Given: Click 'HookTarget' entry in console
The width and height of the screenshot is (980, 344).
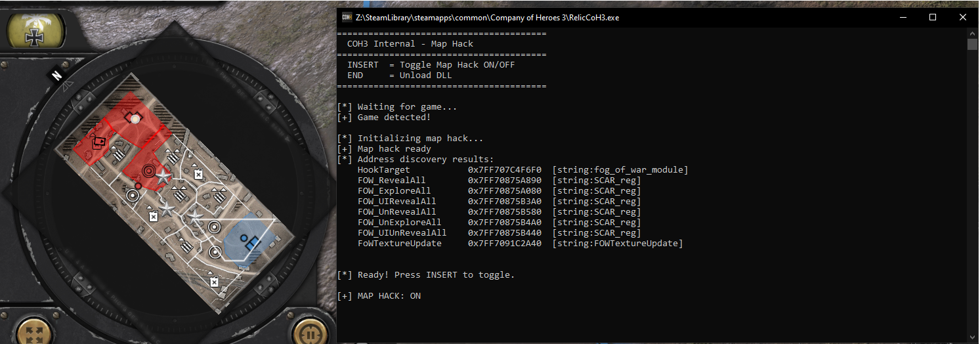Looking at the screenshot, I should pos(384,170).
